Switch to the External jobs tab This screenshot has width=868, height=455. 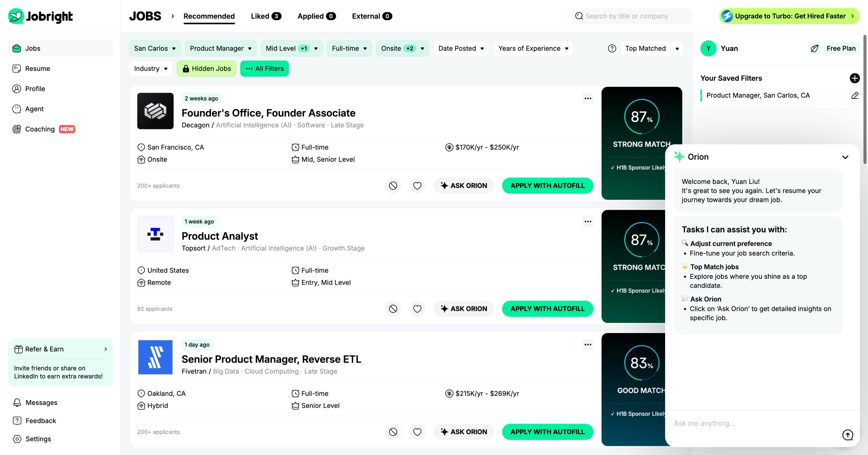(372, 16)
